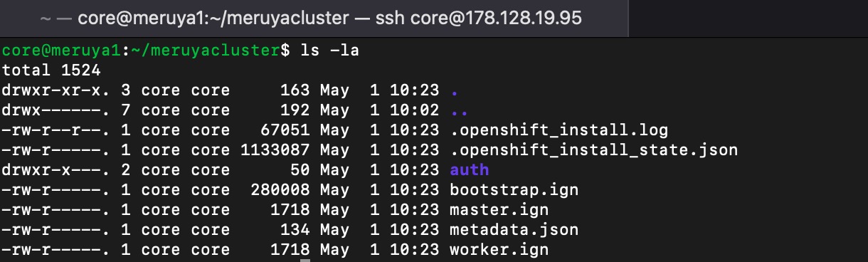868x262 pixels.
Task: Click the permissions '-rw-r--r--.' of install log
Action: (56, 130)
